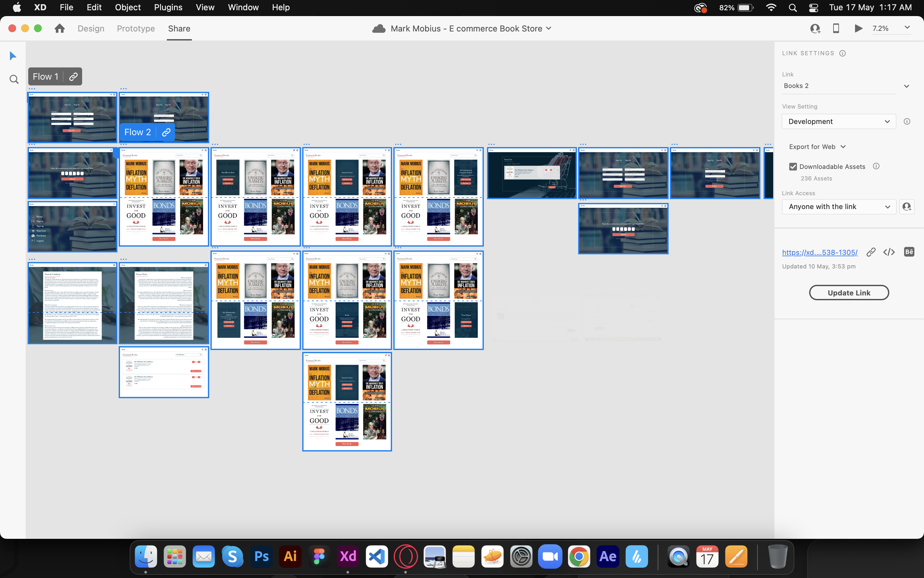Open zoom level dropdown arrow
The height and width of the screenshot is (578, 924).
click(907, 28)
